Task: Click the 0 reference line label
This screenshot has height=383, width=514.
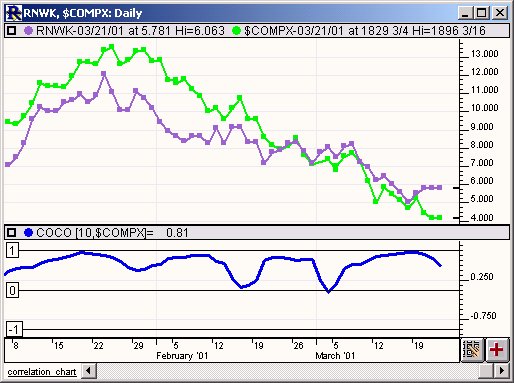Action: coord(12,291)
